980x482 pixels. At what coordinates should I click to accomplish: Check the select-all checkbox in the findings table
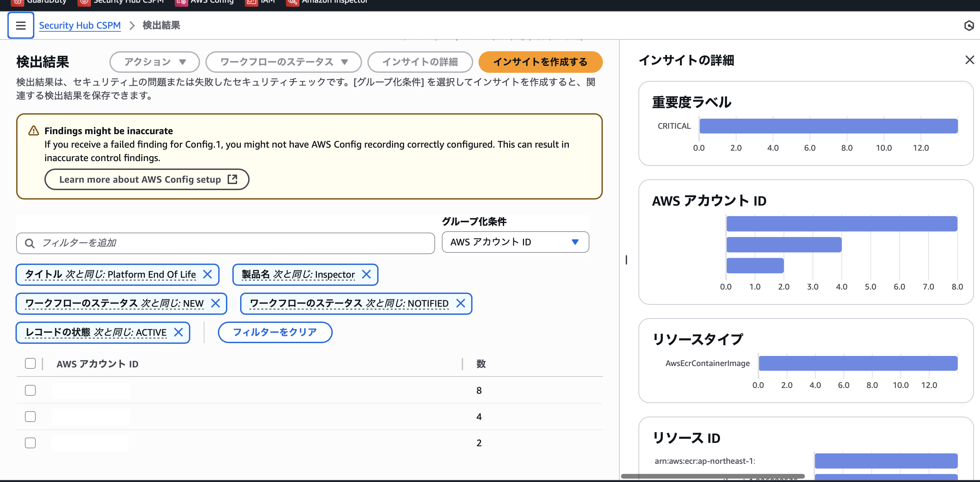tap(30, 363)
